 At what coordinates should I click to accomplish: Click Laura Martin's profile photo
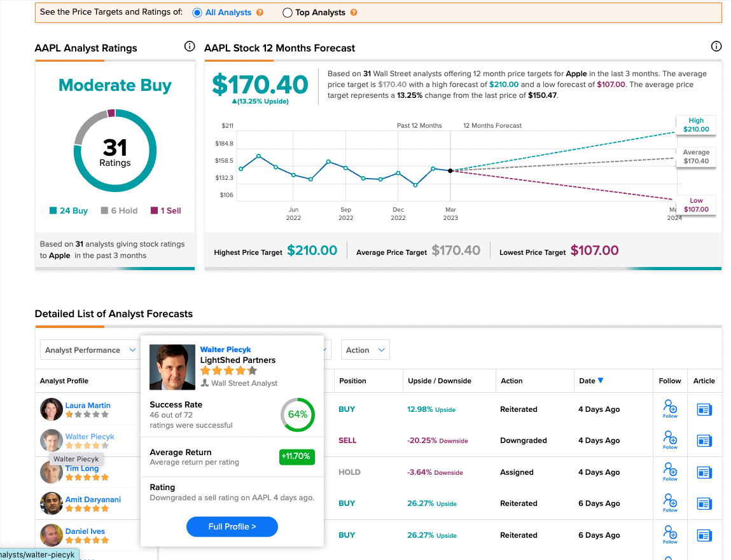(52, 409)
